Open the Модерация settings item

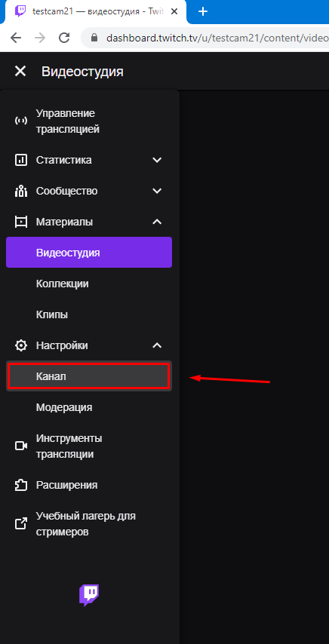(x=89, y=407)
